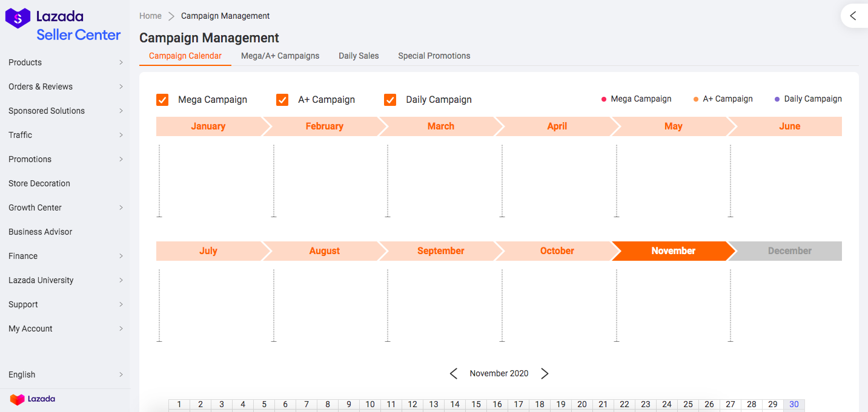Click the Home breadcrumb link
Screen dimensions: 868x412
pos(150,16)
